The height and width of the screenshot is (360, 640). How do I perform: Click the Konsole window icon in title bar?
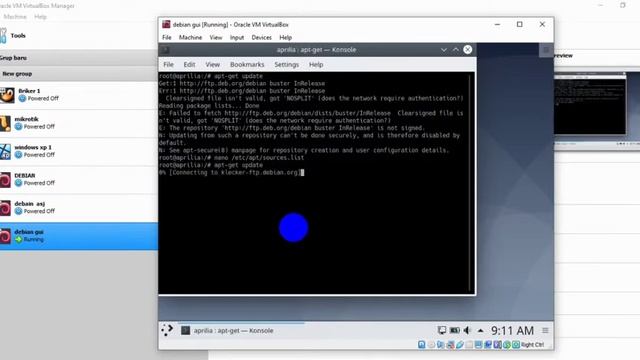tap(165, 50)
